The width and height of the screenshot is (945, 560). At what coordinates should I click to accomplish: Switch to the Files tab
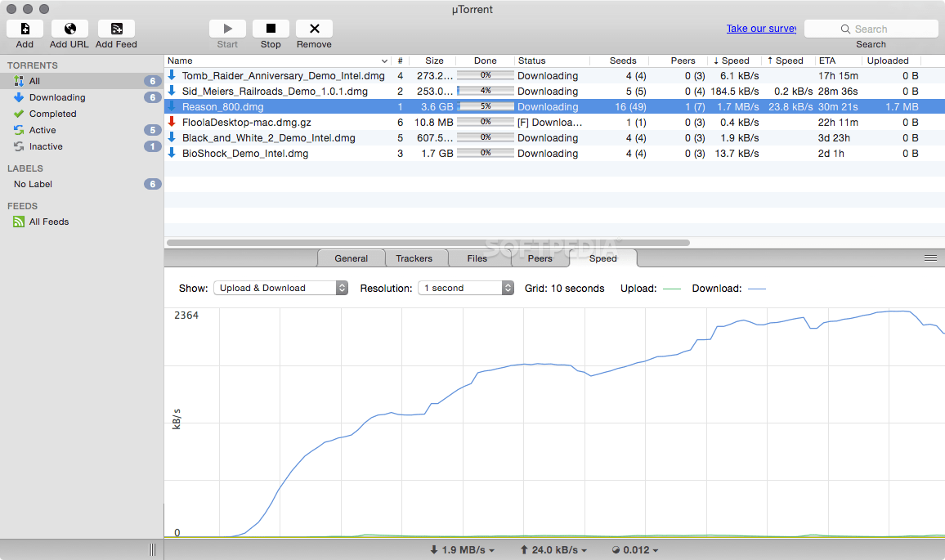coord(477,258)
